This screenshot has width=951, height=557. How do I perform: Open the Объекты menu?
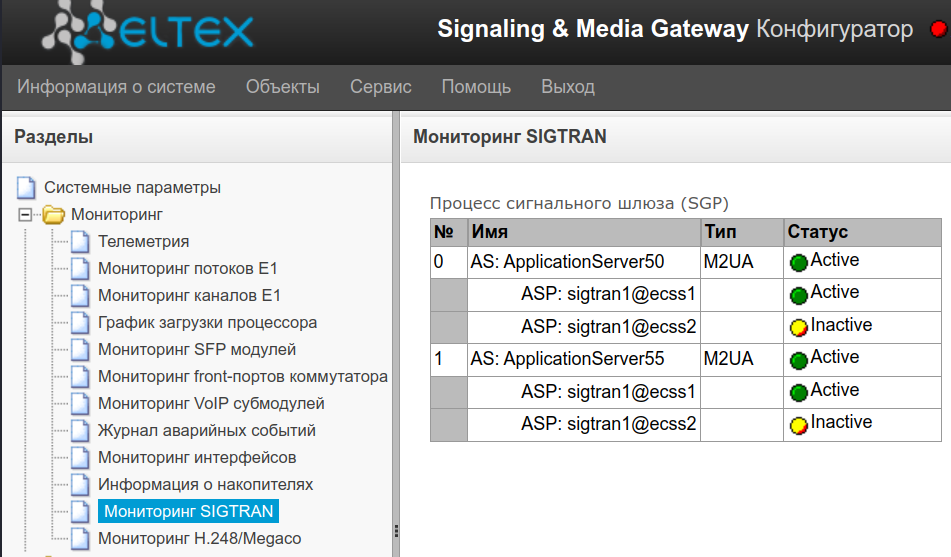tap(283, 87)
